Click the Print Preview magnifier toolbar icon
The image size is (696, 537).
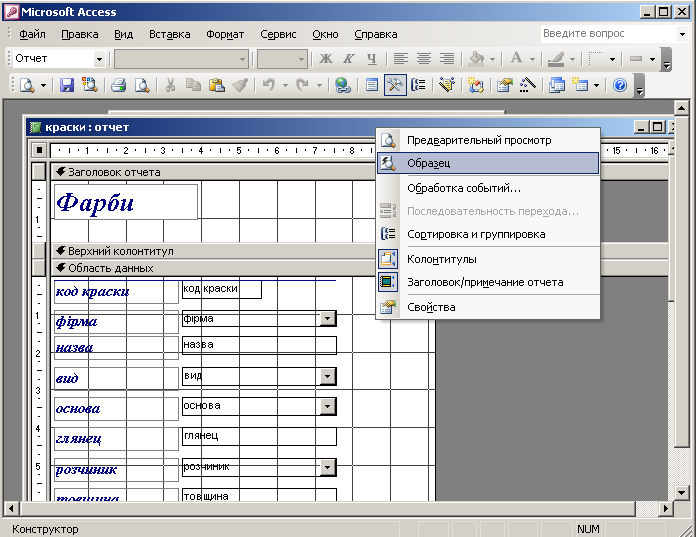click(142, 85)
